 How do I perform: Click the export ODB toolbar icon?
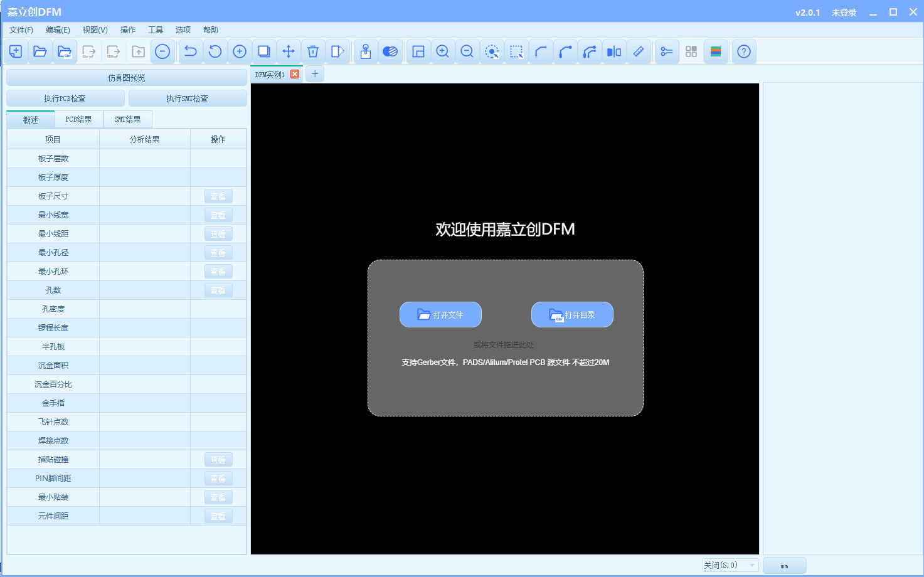pyautogui.click(x=114, y=51)
